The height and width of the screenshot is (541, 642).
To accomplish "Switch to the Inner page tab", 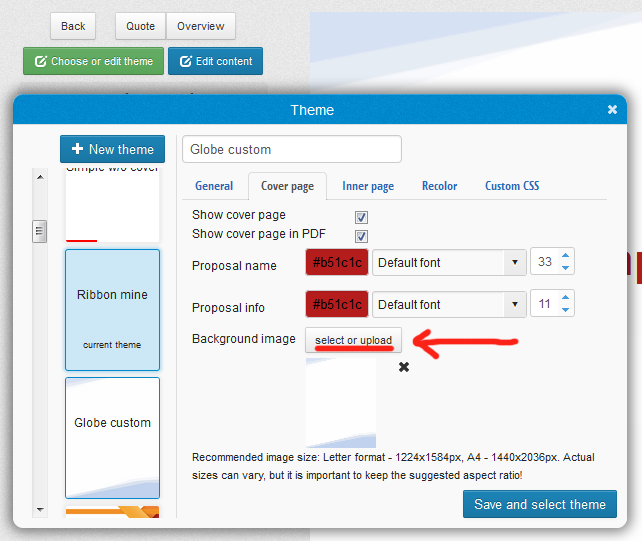I will (368, 186).
